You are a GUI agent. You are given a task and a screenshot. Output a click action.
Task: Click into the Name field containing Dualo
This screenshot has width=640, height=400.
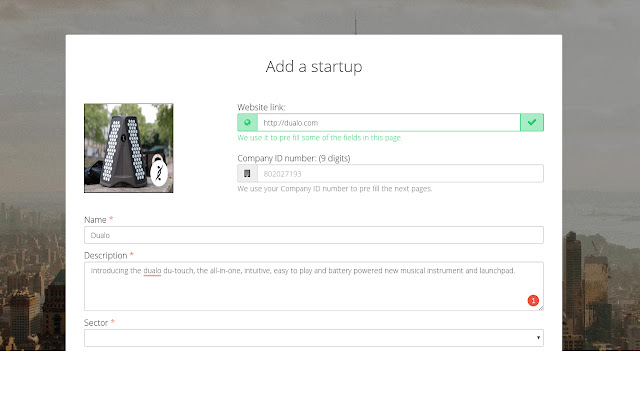click(313, 235)
